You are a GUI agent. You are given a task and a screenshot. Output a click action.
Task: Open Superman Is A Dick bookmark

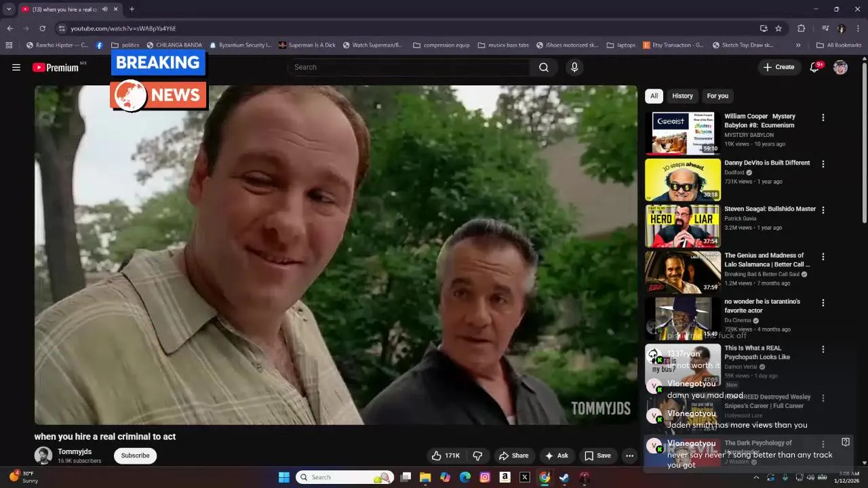pos(307,45)
